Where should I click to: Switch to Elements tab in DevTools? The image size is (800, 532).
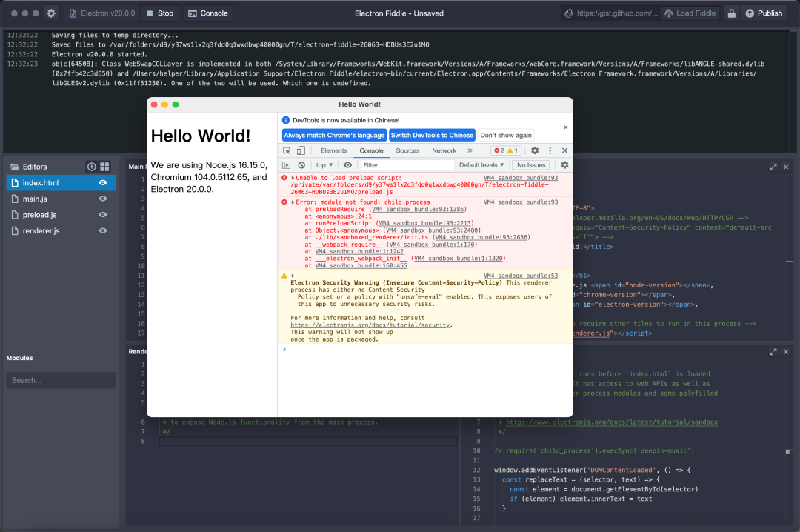[333, 150]
